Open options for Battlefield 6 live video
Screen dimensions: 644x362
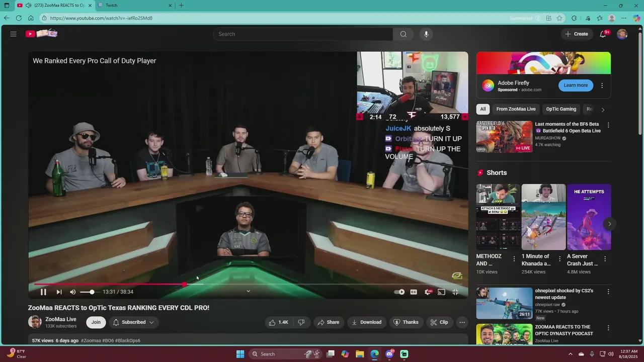click(x=608, y=125)
